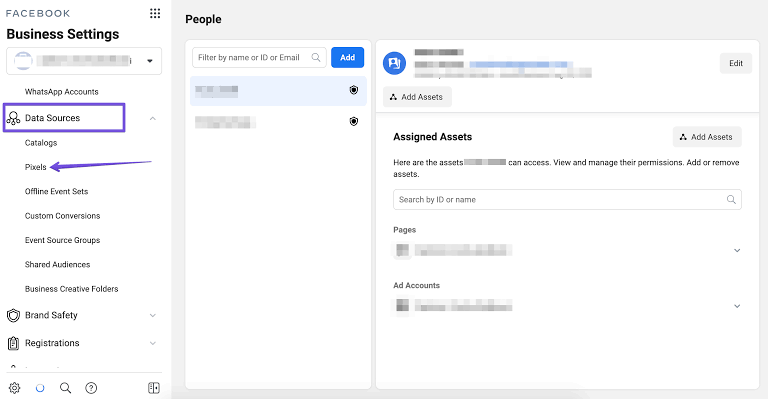The width and height of the screenshot is (768, 399).
Task: Click Add Assets under the person header
Action: click(417, 97)
